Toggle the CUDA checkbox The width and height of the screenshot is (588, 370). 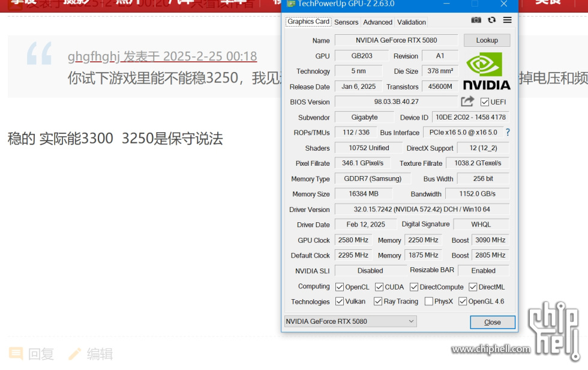tap(379, 287)
